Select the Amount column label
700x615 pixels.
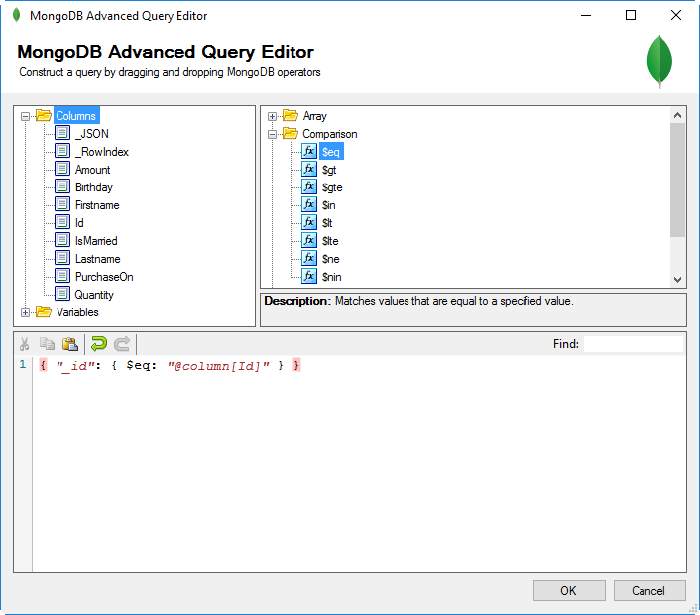point(92,170)
